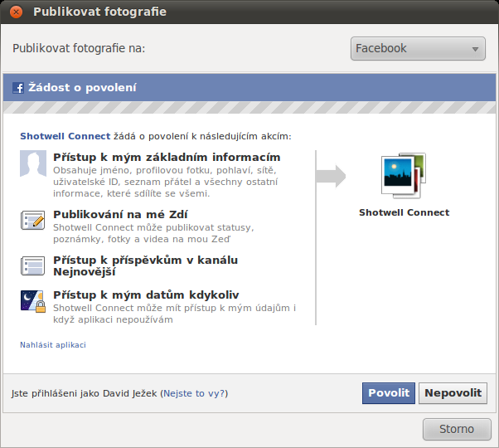Close the Publikovat fotografie window
The image size is (499, 448).
tap(16, 12)
